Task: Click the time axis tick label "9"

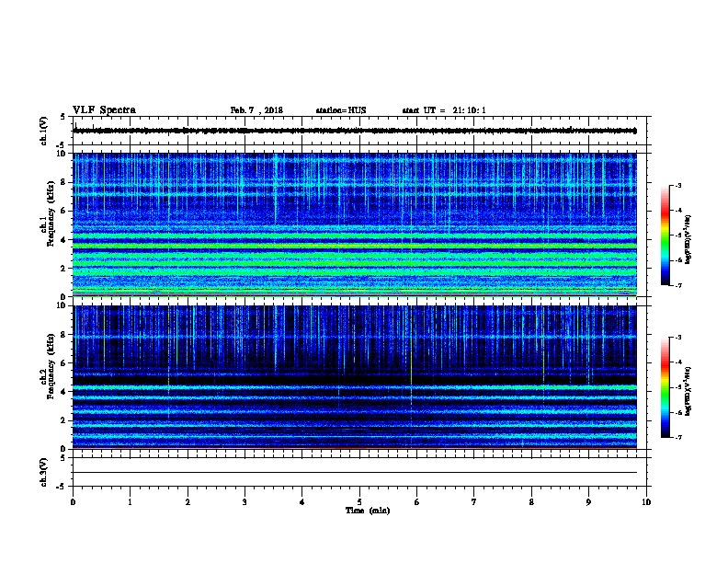Action: tap(588, 502)
